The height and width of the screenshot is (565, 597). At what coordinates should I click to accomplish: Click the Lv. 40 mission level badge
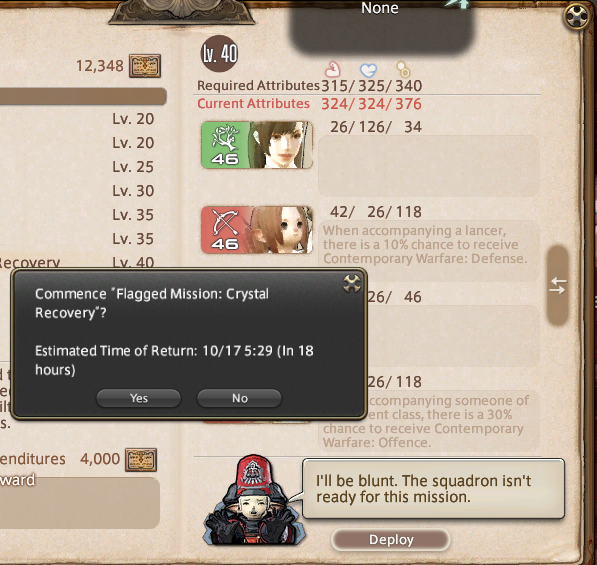(x=219, y=54)
